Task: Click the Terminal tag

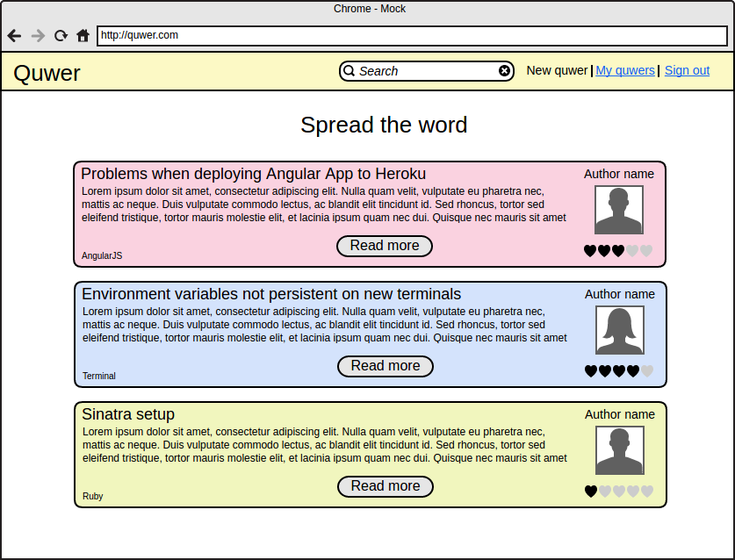Action: click(99, 376)
